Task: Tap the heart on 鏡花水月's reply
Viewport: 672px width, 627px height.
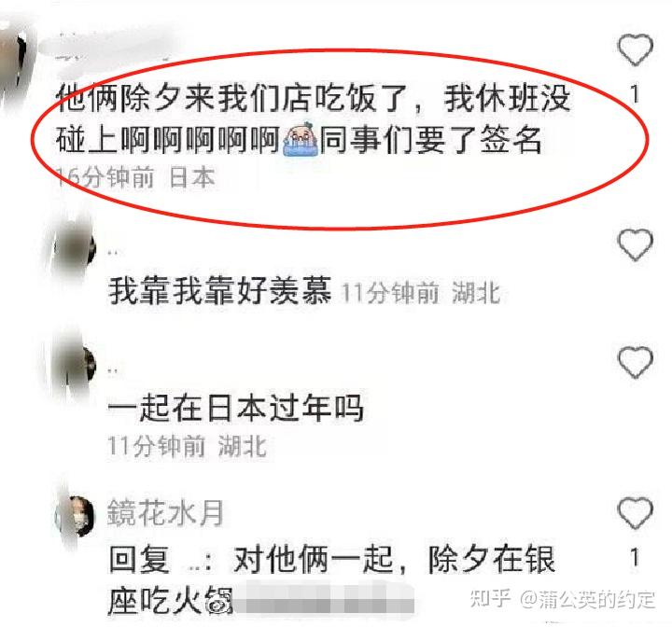Action: pyautogui.click(x=636, y=512)
